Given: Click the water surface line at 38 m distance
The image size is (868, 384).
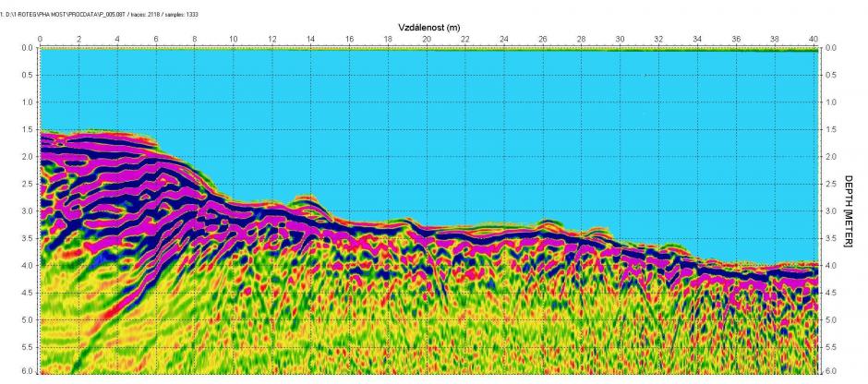Looking at the screenshot, I should point(774,50).
